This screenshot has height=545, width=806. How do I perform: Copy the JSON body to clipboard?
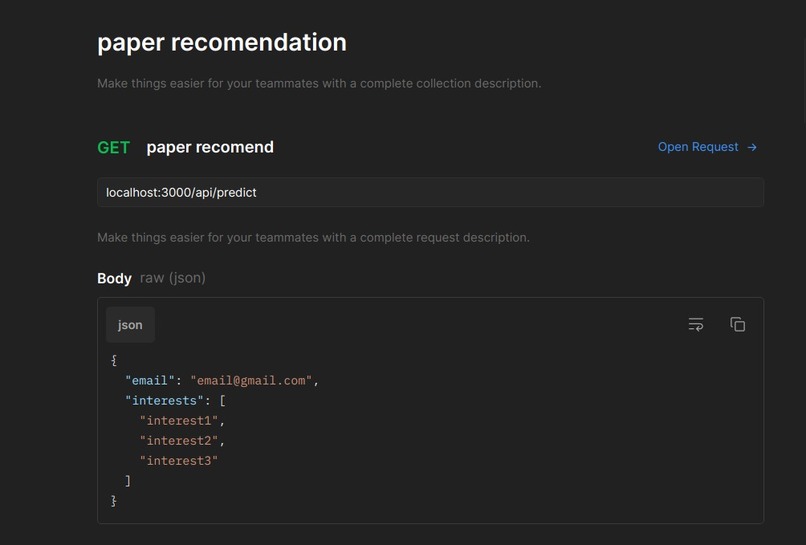pos(738,324)
